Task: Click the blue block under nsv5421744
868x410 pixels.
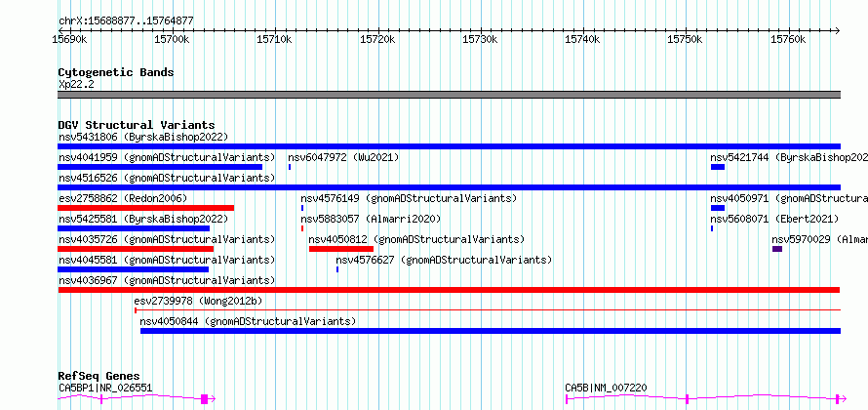Action: [x=718, y=167]
